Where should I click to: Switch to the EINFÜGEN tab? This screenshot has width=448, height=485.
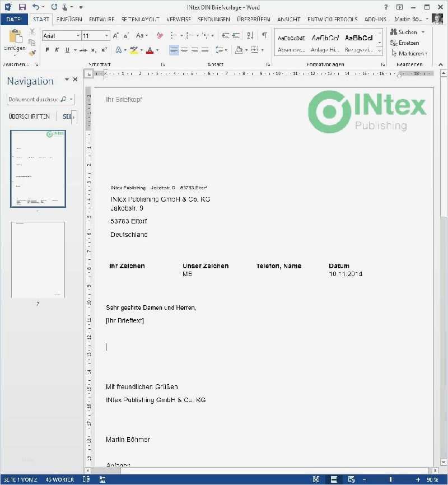coord(69,19)
